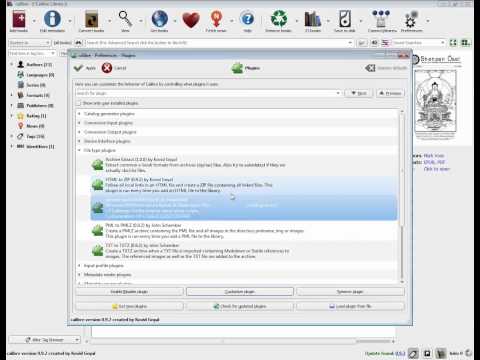Image resolution: width=480 pixels, height=360 pixels.
Task: Click the Save to disk icon
Action: [x=345, y=19]
